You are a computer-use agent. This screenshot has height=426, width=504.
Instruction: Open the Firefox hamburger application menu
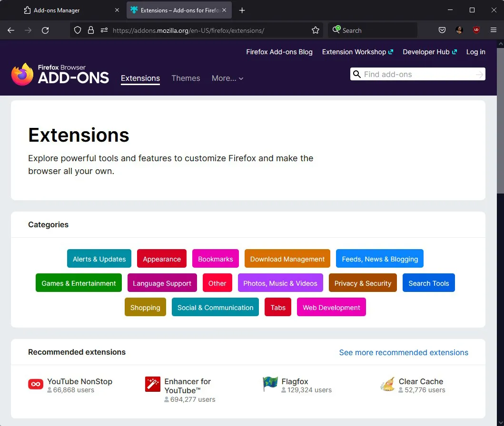[494, 30]
